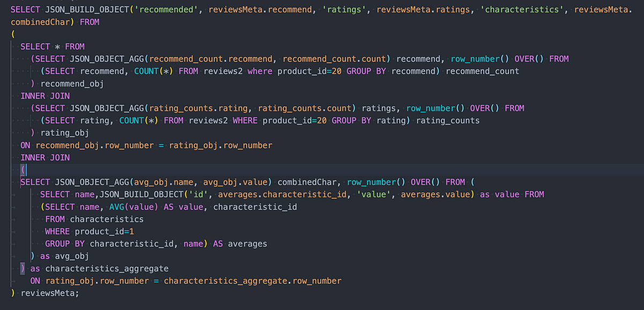
Task: Click the ') as avg_obj' line
Action: coord(60,256)
